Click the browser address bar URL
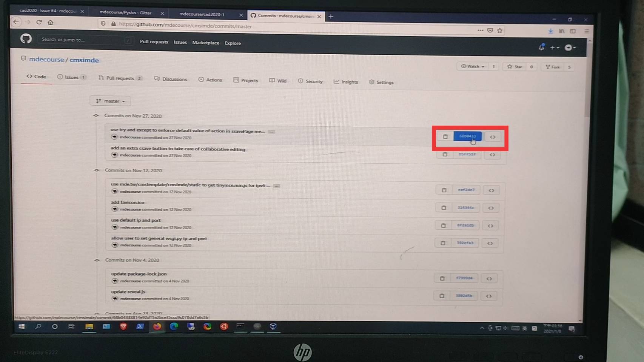Viewport: 644px width, 362px height. pos(185,26)
